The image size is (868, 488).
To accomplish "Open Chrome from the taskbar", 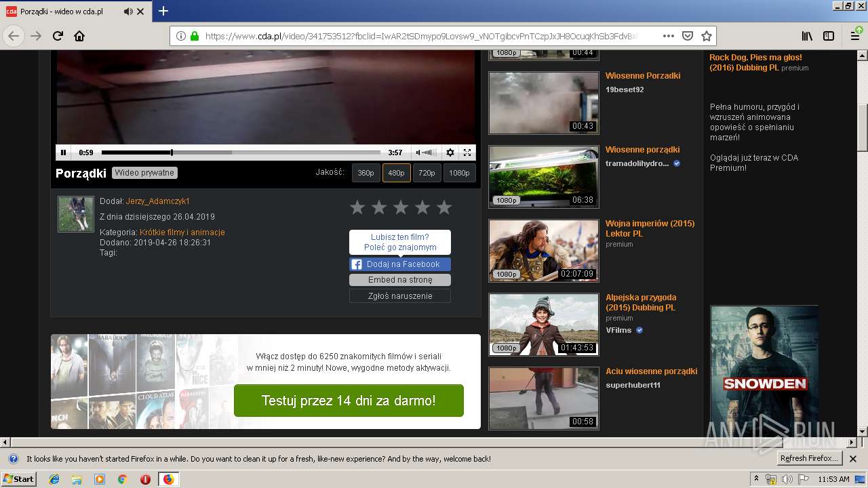I will click(x=122, y=479).
